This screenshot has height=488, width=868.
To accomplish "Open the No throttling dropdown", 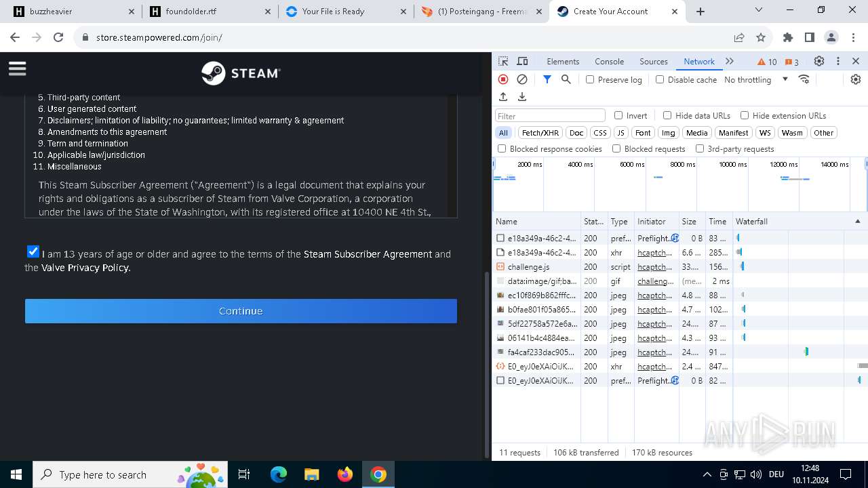I will click(x=756, y=79).
